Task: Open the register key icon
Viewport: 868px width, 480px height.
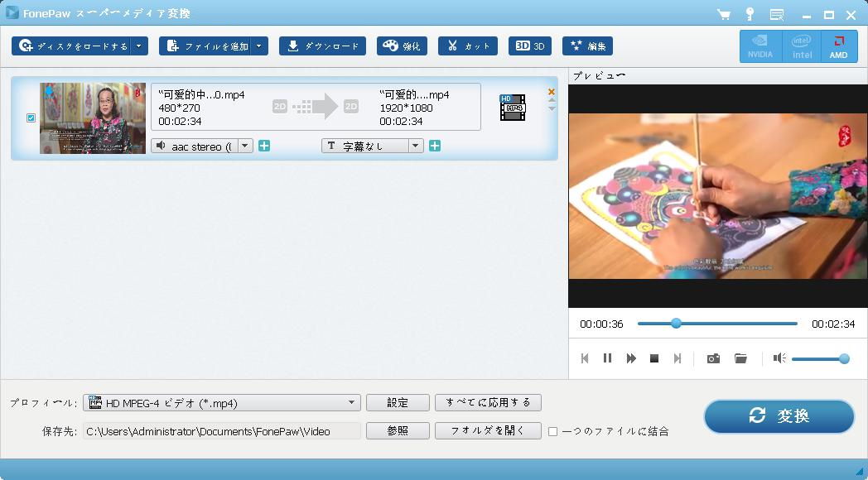Action: (750, 14)
